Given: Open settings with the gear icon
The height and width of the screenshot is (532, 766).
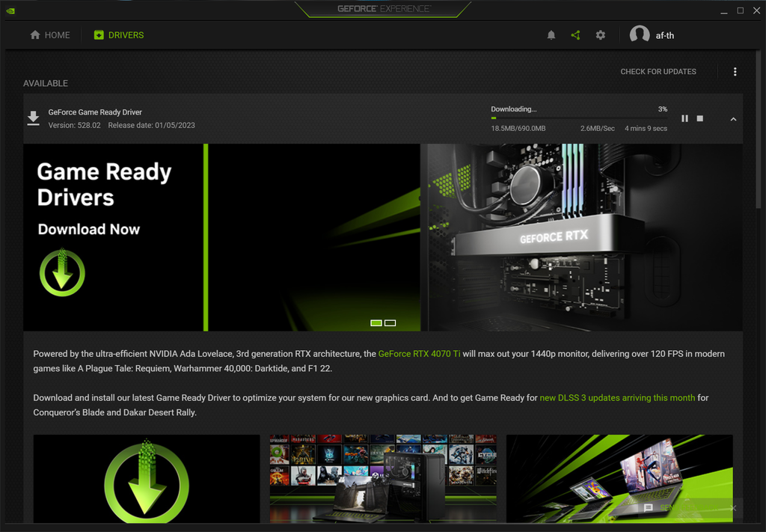Looking at the screenshot, I should pyautogui.click(x=601, y=34).
